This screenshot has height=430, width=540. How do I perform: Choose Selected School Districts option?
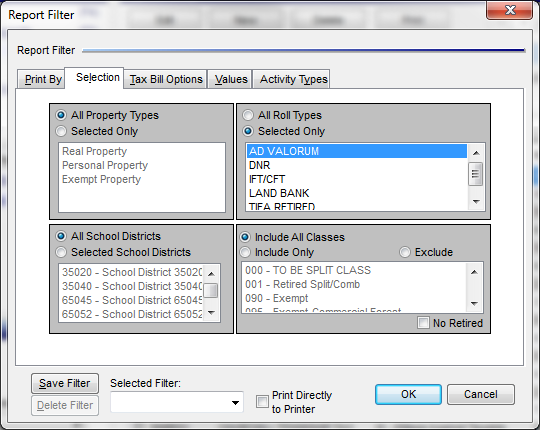61,252
